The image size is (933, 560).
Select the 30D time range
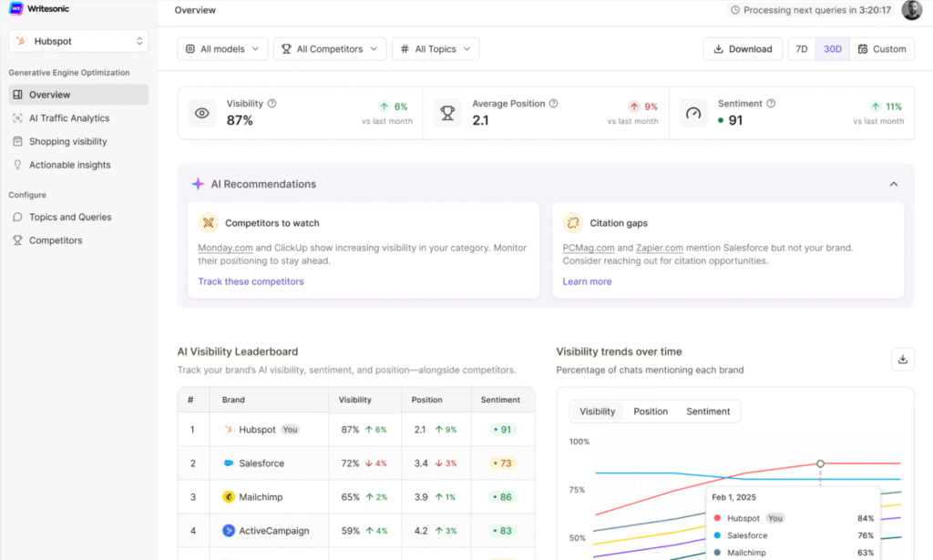[833, 49]
